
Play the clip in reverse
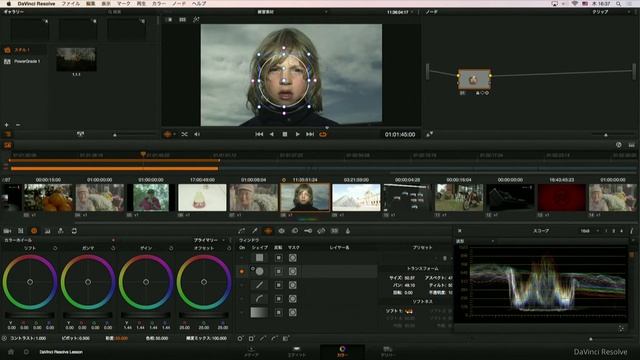point(272,134)
